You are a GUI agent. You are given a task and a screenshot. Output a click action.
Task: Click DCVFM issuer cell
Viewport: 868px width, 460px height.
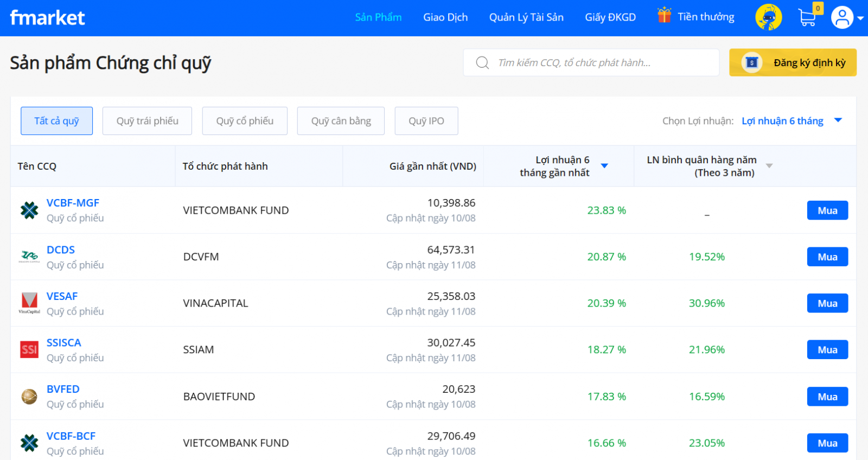coord(201,257)
